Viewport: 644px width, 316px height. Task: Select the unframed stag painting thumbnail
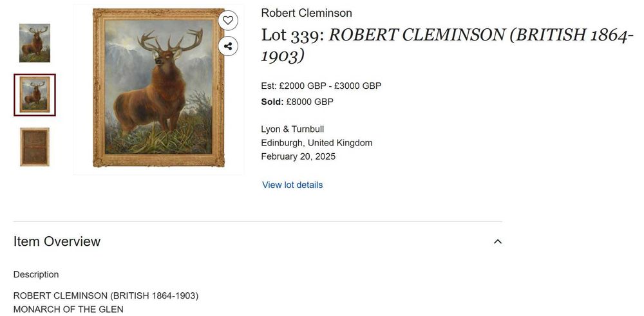[35, 43]
